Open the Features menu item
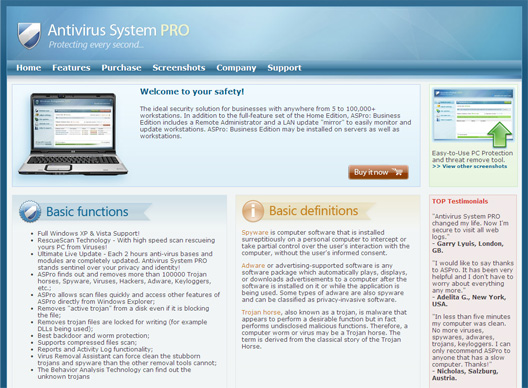This screenshot has width=528, height=388. 71,68
